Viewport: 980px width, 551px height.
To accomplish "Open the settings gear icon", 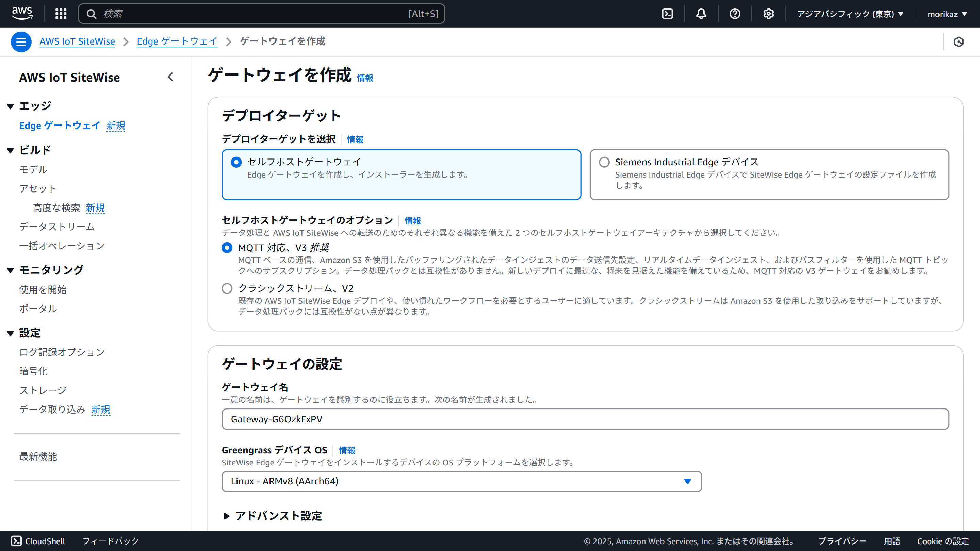I will coord(768,14).
